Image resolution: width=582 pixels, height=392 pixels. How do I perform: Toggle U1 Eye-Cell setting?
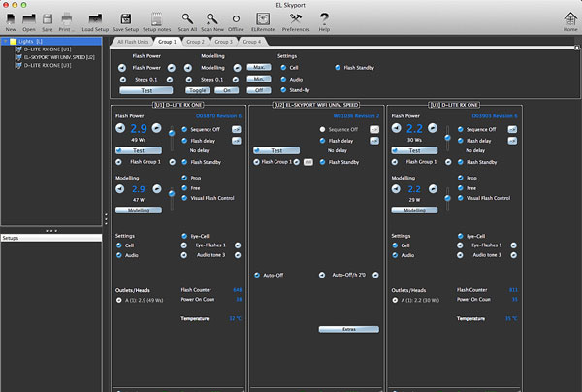[184, 236]
